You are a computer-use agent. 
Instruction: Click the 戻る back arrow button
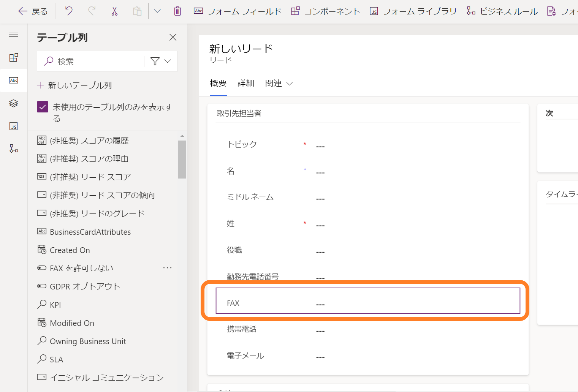pyautogui.click(x=33, y=11)
